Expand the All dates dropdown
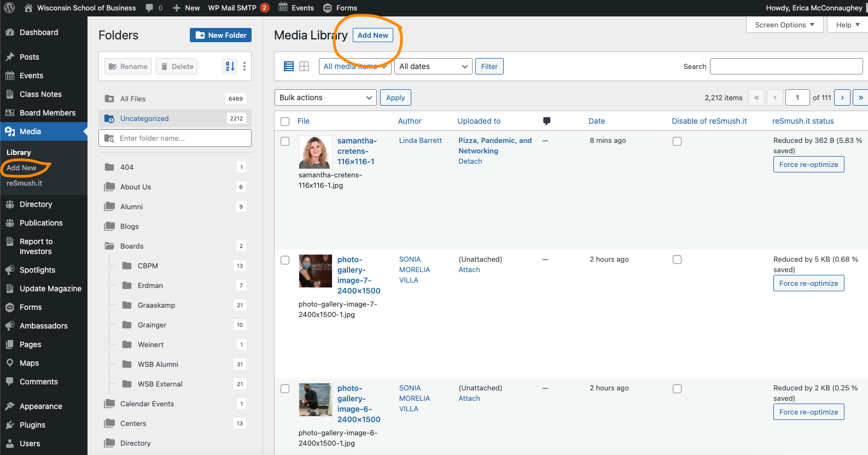The height and width of the screenshot is (455, 868). [x=433, y=66]
